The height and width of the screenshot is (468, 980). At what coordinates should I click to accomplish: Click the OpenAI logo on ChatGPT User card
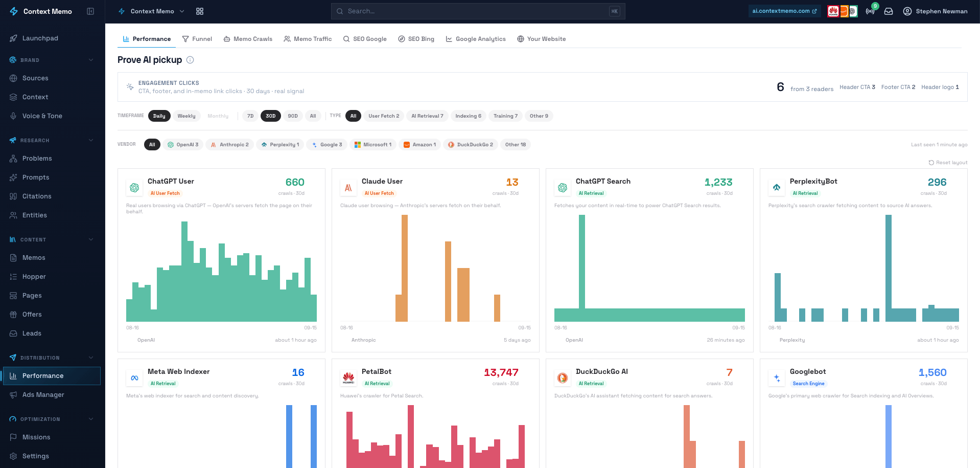point(134,188)
